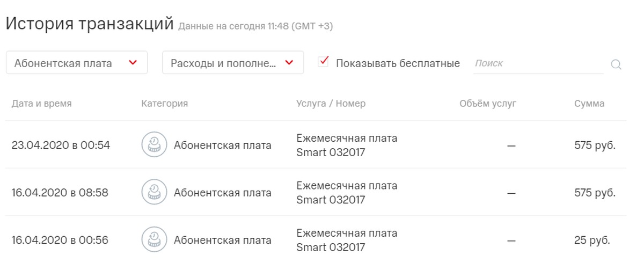Click Ежемесячная плата Smart 032017 in last row
The height and width of the screenshot is (277, 644).
coord(347,240)
